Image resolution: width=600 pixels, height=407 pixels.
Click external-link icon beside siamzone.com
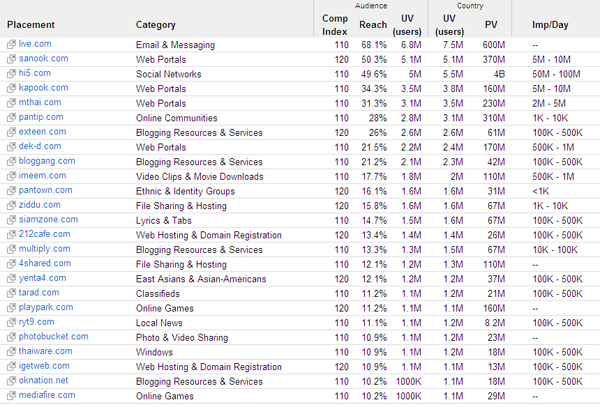coord(11,220)
